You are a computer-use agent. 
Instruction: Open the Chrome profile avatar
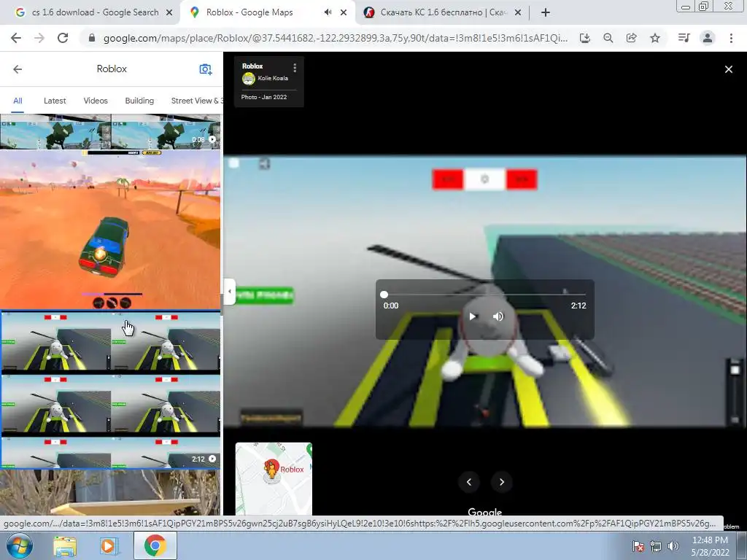[x=708, y=38]
